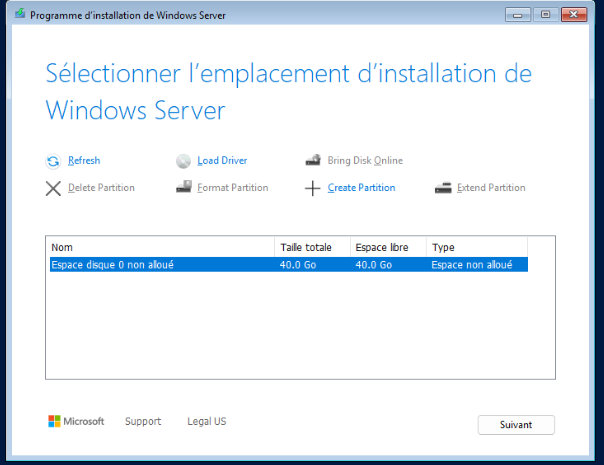Click the Format Partition drive icon

coord(183,188)
